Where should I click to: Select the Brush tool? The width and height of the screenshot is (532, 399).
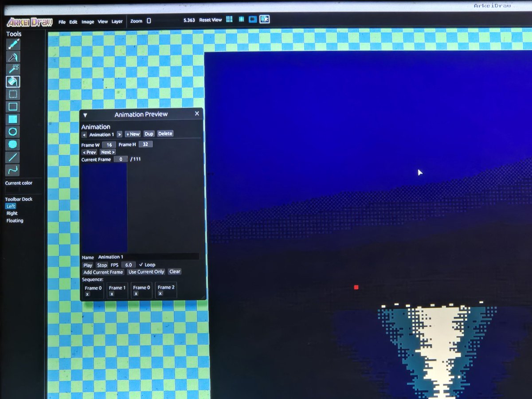click(13, 44)
